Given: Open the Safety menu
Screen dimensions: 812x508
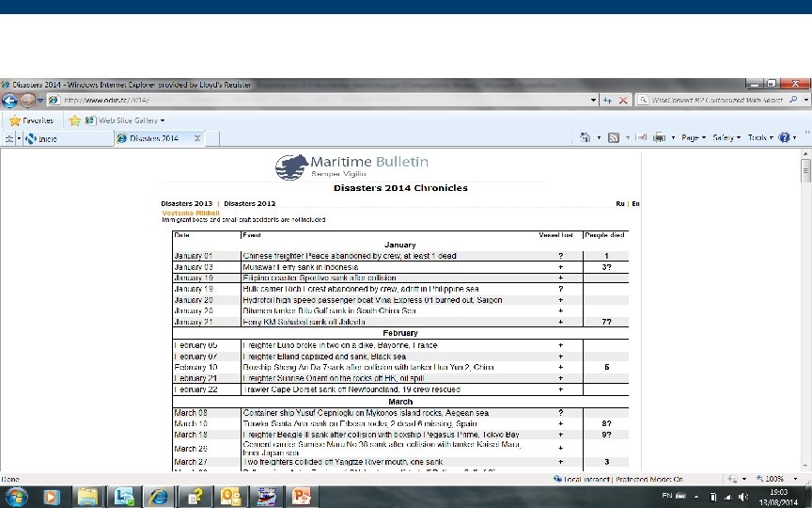Looking at the screenshot, I should [726, 137].
